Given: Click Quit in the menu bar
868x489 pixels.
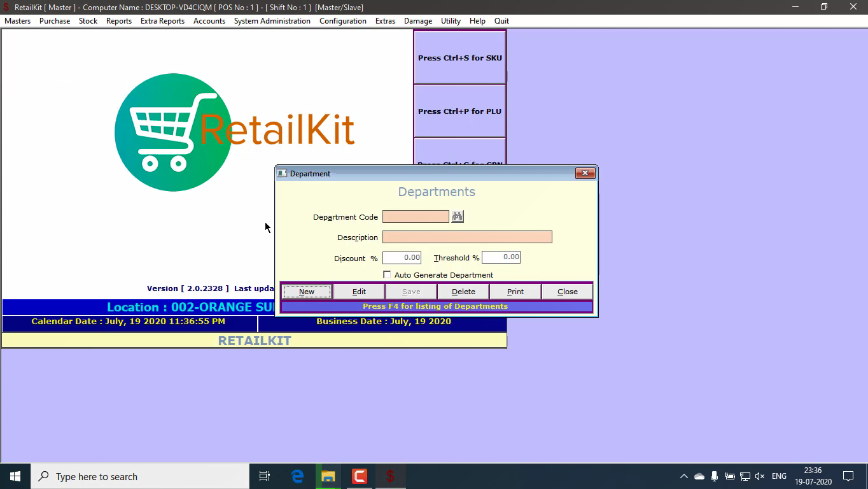Looking at the screenshot, I should click(501, 21).
